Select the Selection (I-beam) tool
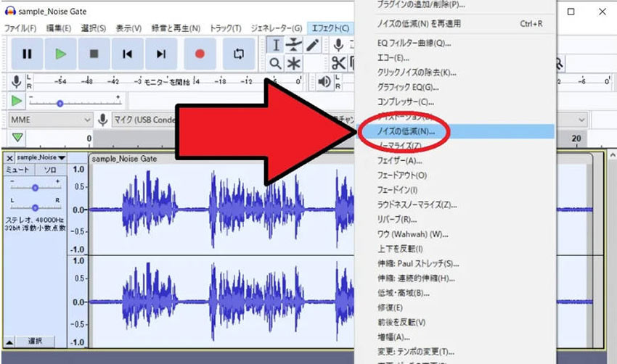Viewport: 617px width, 364px height. [x=276, y=45]
